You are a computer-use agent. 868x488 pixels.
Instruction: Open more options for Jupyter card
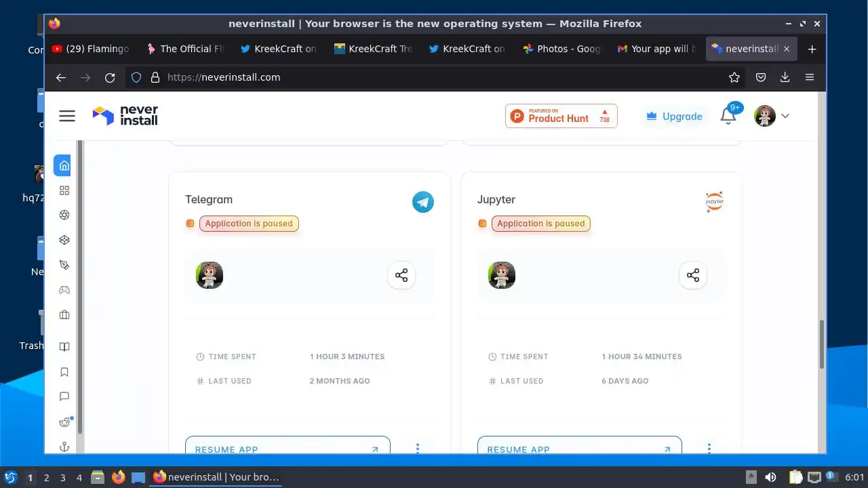point(709,448)
